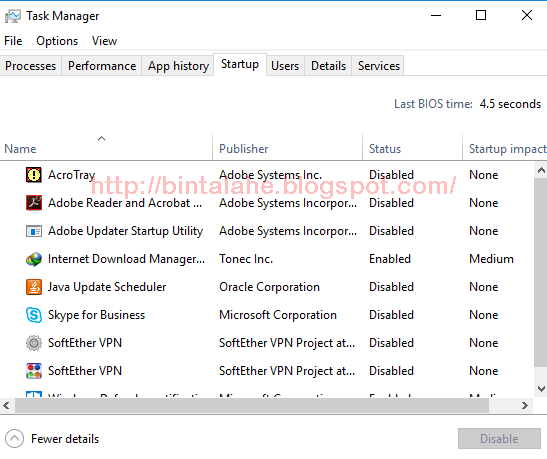Click the AcroTray warning icon

34,175
